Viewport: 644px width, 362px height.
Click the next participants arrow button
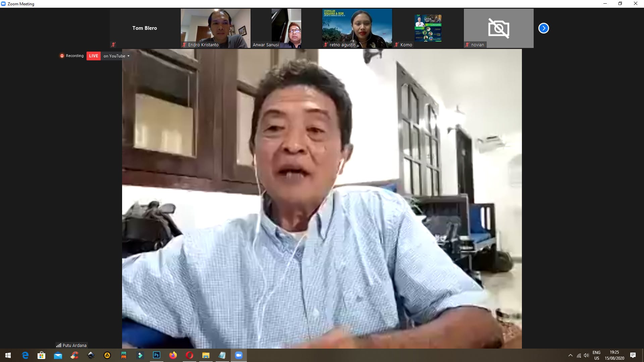(543, 28)
